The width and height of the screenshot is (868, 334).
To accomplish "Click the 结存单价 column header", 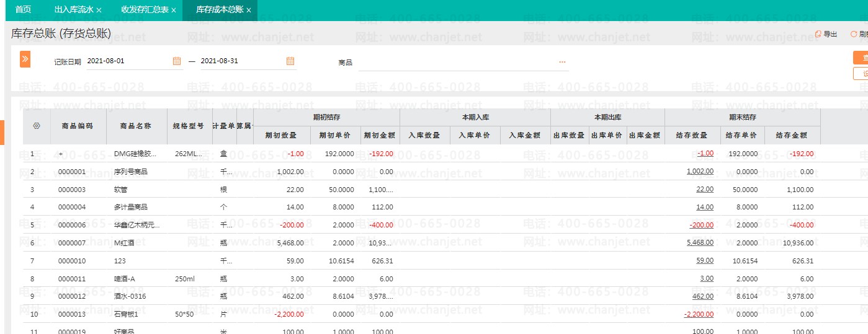I will coord(742,134).
